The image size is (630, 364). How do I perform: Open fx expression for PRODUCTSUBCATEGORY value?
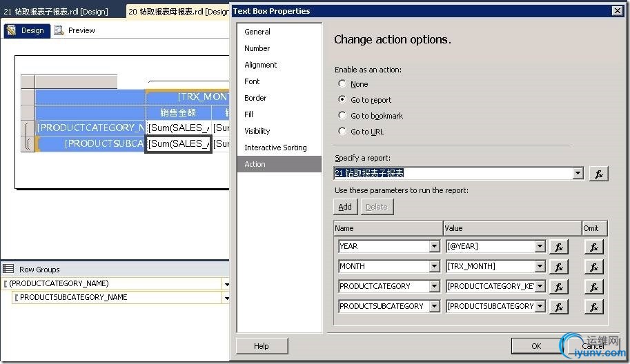click(558, 307)
